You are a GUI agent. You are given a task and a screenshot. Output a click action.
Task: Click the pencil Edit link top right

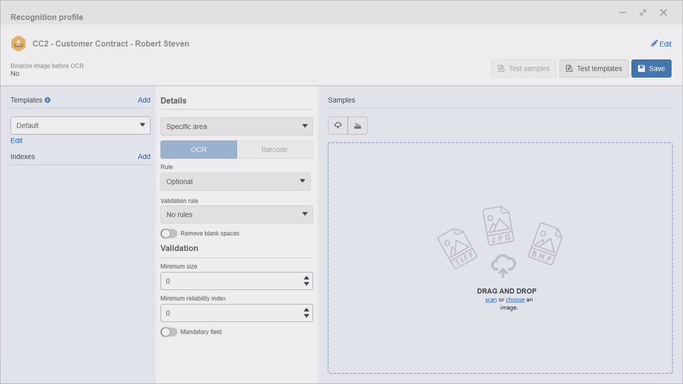pyautogui.click(x=661, y=44)
